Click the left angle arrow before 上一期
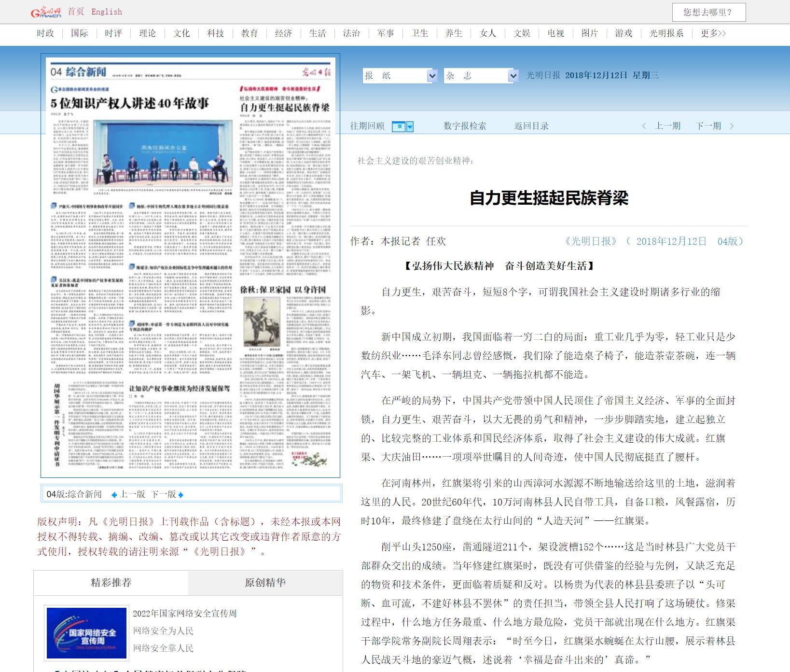 (x=644, y=126)
